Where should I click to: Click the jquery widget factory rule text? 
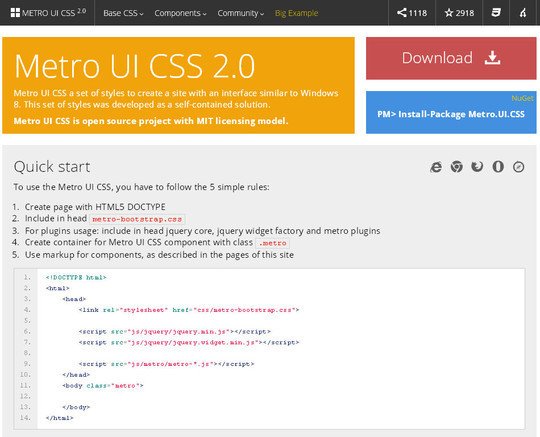coord(202,231)
